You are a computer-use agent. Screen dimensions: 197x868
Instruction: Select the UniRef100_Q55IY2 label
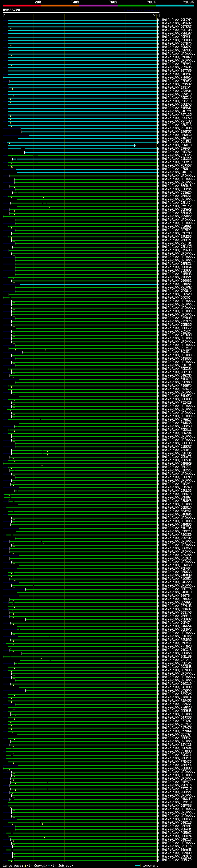pyautogui.click(x=177, y=206)
